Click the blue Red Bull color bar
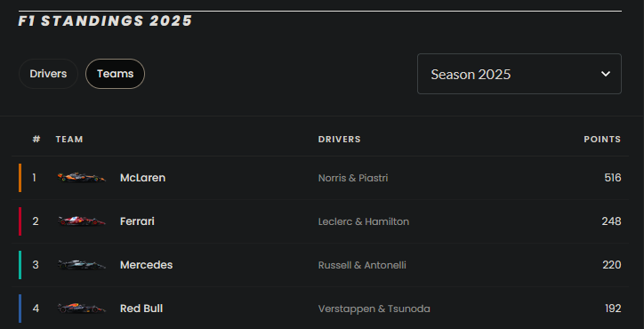This screenshot has height=329, width=644. pyautogui.click(x=20, y=308)
